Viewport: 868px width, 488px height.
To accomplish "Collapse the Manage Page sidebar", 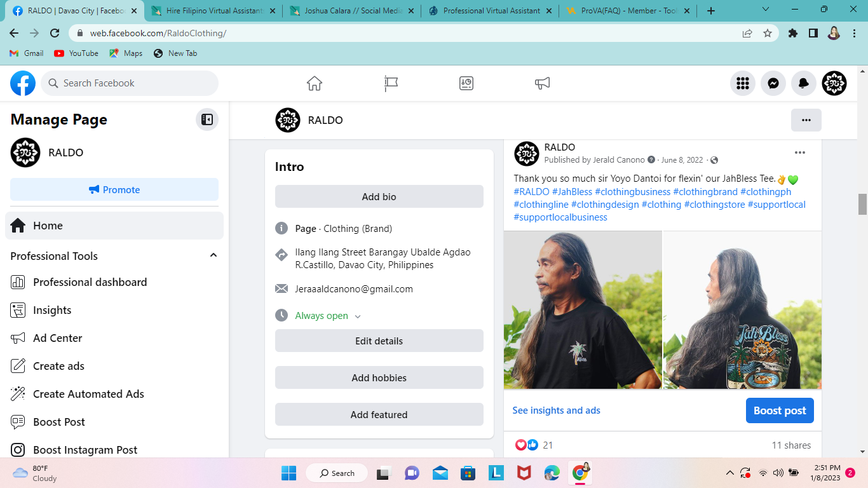I will coord(207,119).
